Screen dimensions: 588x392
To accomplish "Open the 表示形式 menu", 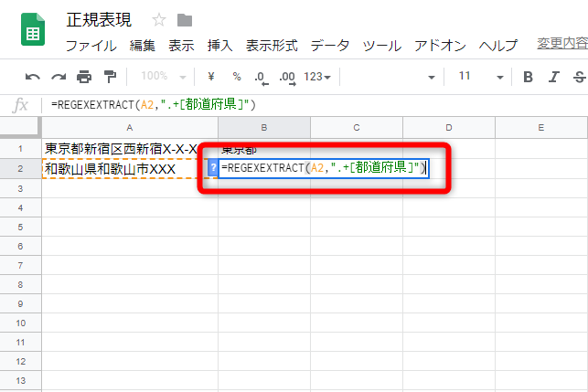I will pos(272,46).
